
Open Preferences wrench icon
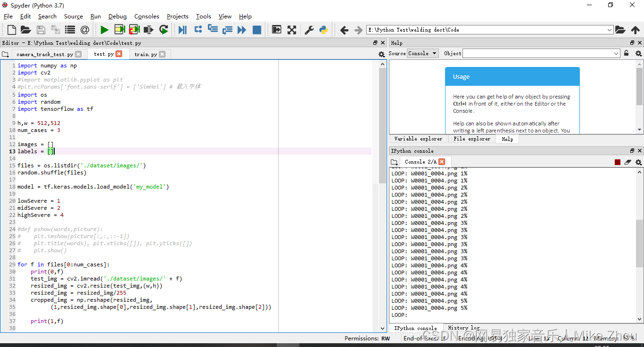click(x=309, y=30)
